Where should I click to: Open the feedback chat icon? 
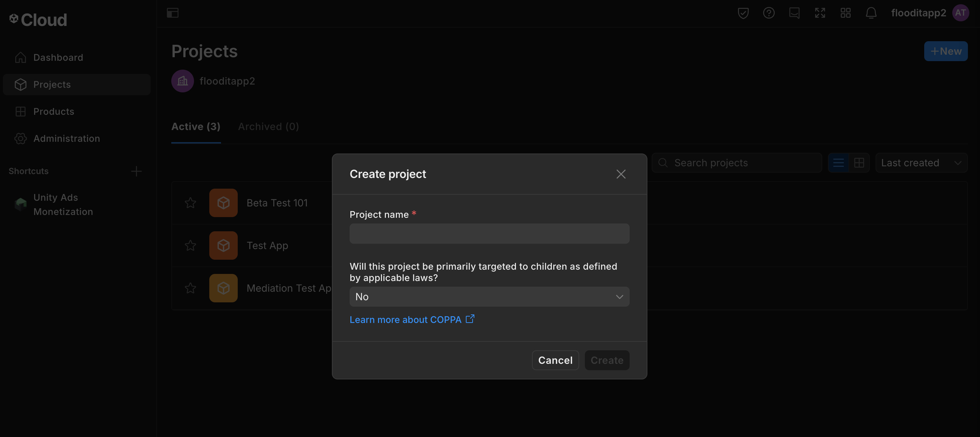(x=795, y=12)
